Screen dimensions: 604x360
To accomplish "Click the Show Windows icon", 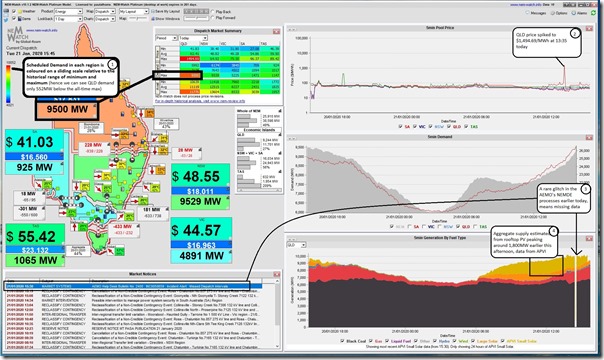I will coord(153,18).
